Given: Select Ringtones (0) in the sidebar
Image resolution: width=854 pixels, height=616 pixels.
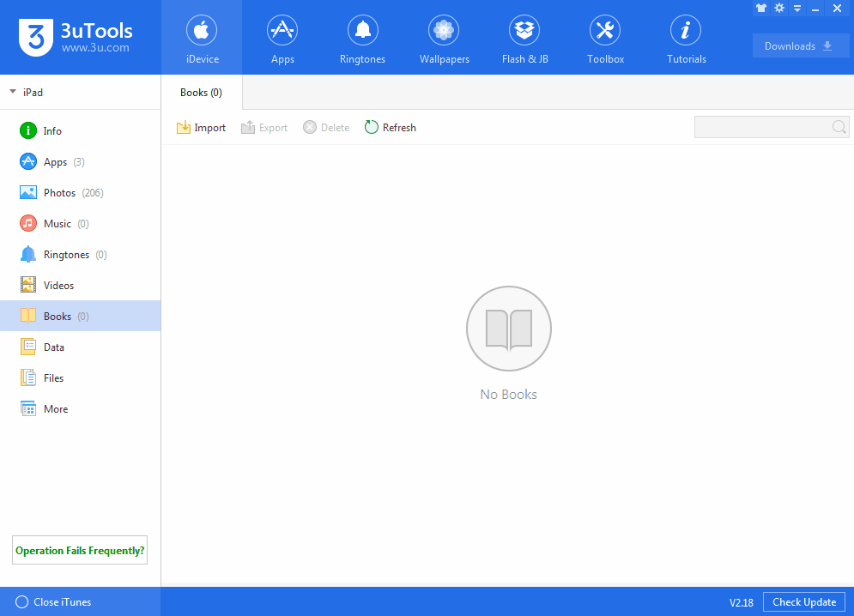Looking at the screenshot, I should click(x=80, y=254).
